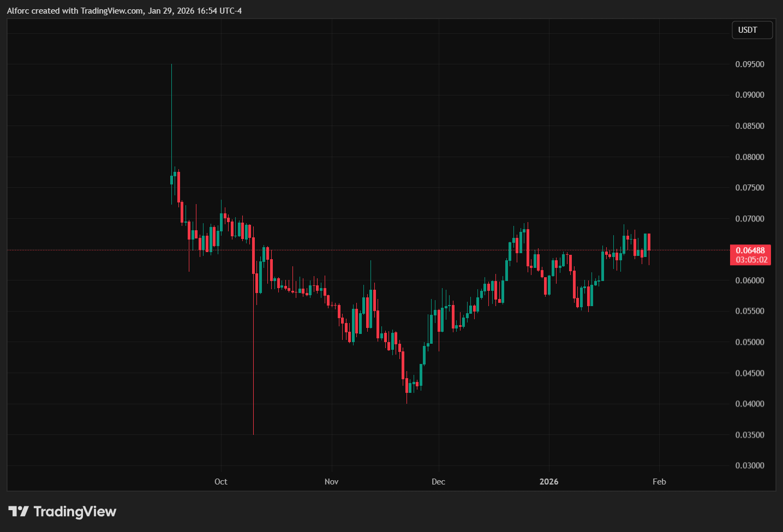Click the 0.04500 price axis label

[x=750, y=373]
